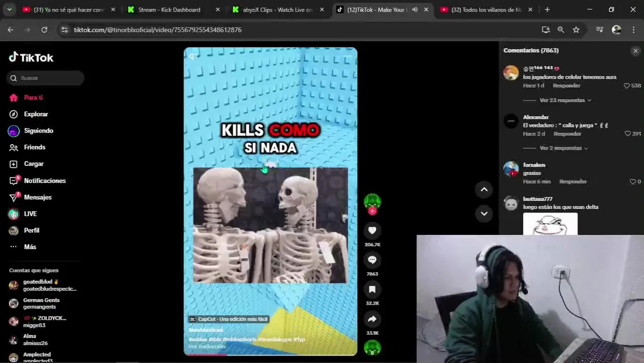Click the TikTok logo
The image size is (644, 363).
point(31,57)
